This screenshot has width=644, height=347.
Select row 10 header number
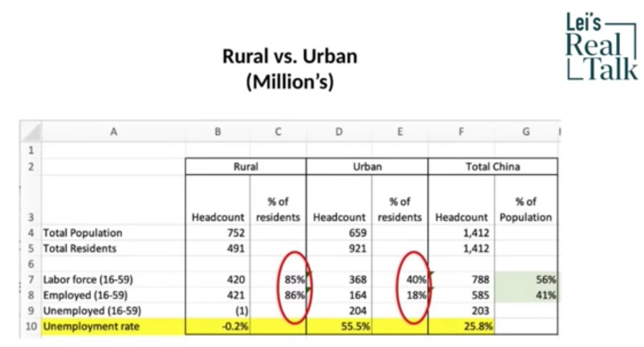(30, 326)
